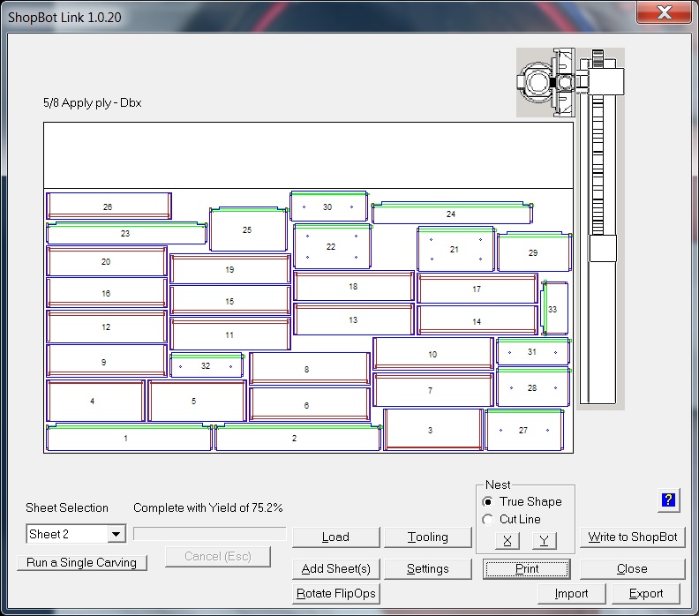
Task: Click the Load button
Action: (335, 537)
